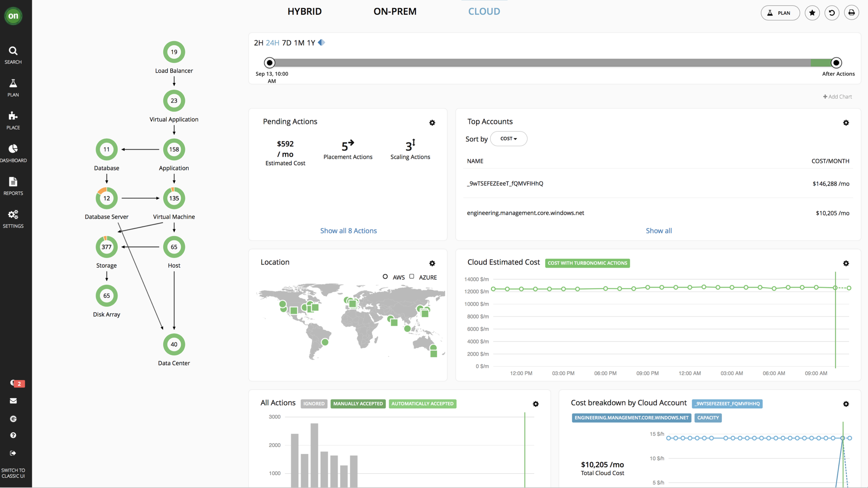Select the 24H time range

coord(272,43)
